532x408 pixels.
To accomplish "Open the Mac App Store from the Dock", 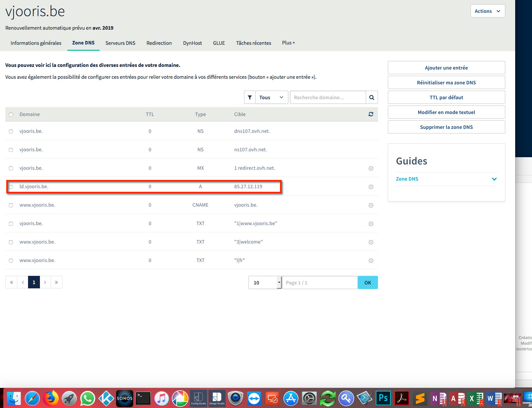I will tap(291, 398).
